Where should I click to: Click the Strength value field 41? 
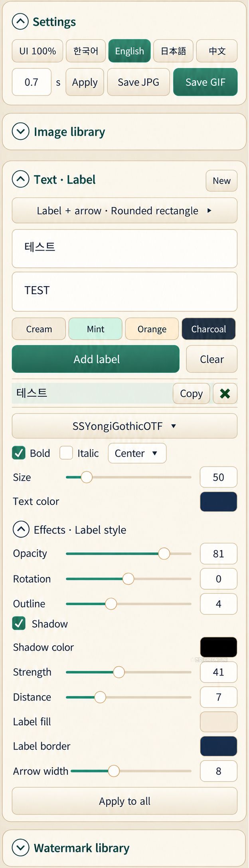click(x=218, y=672)
